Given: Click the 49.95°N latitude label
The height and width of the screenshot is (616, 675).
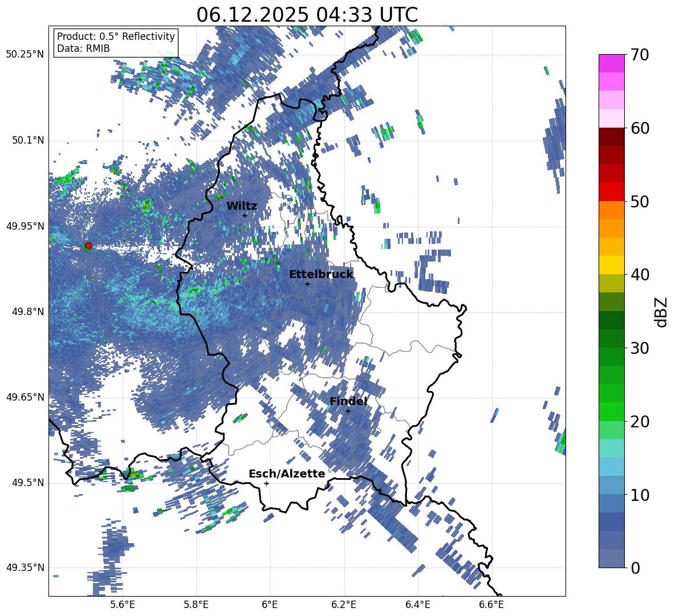Looking at the screenshot, I should click(x=25, y=226).
